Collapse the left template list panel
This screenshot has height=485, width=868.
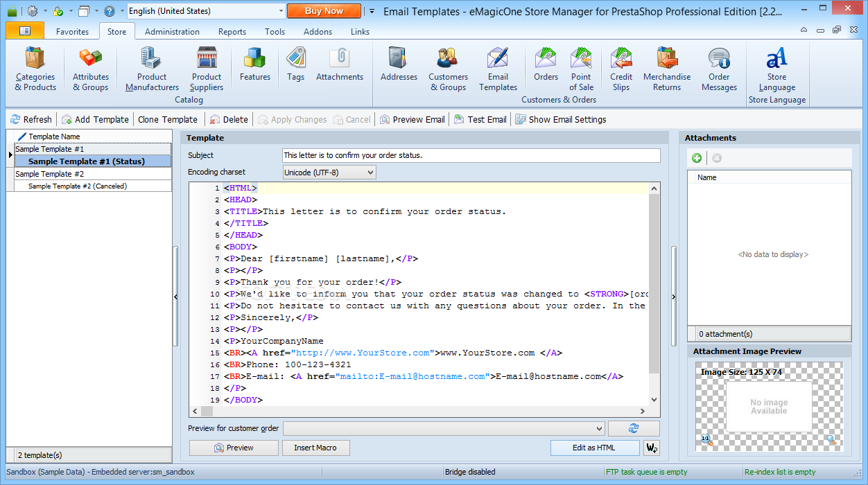point(175,296)
